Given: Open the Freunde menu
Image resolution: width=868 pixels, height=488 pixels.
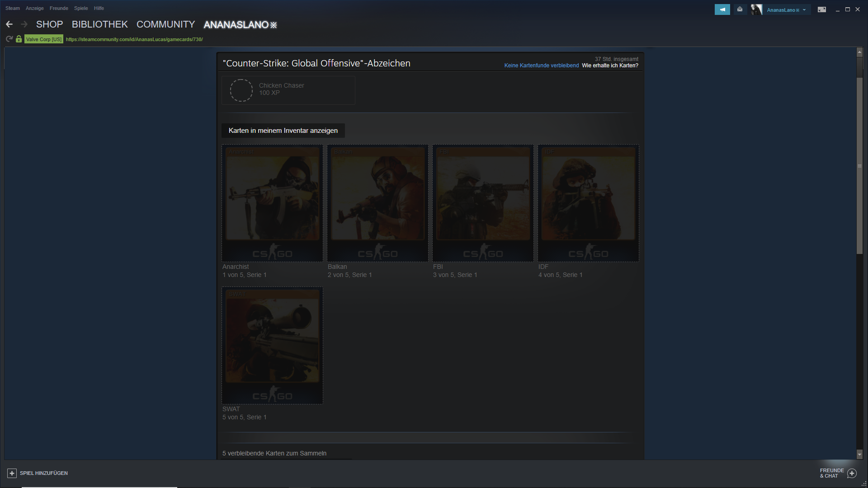Looking at the screenshot, I should (x=59, y=8).
